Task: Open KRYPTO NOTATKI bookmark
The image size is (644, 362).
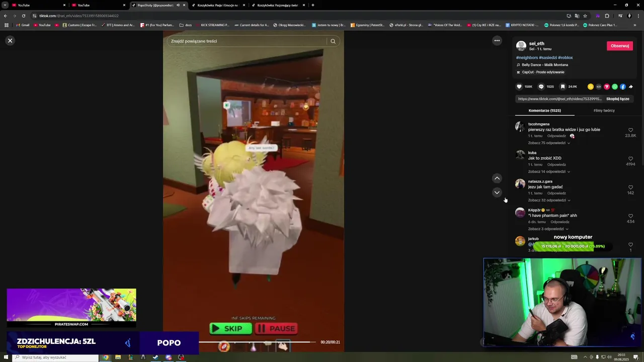Action: [523, 25]
